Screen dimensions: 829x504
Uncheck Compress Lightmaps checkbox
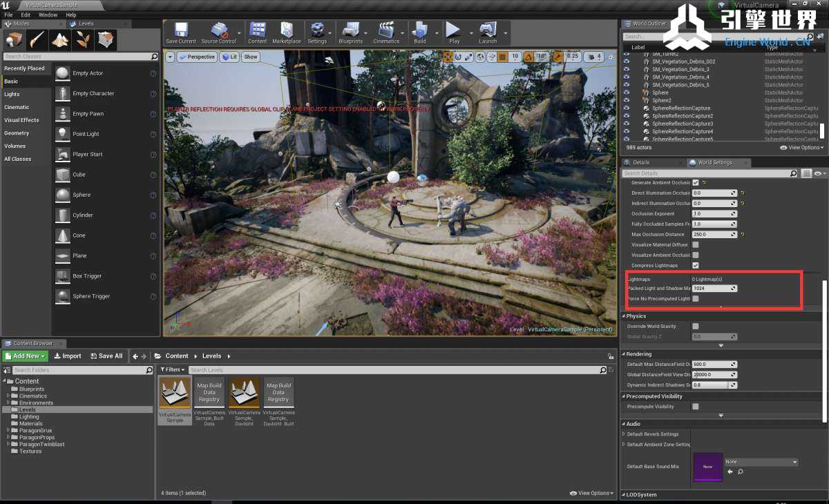coord(696,265)
